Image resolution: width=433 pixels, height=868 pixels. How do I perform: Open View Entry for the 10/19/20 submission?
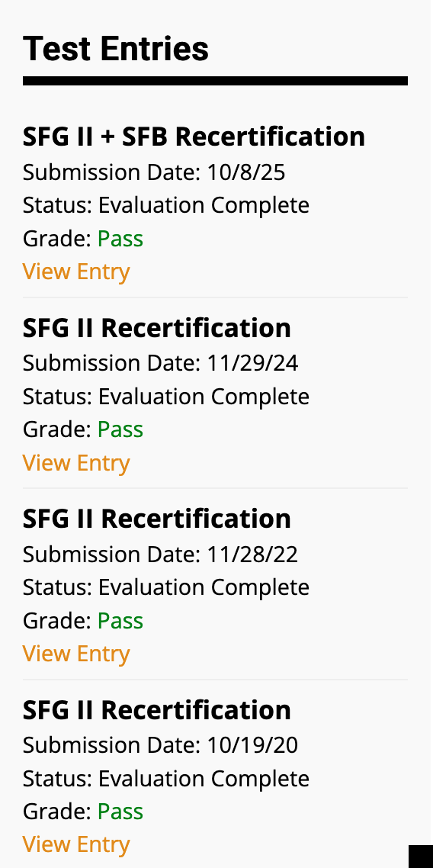pos(76,845)
